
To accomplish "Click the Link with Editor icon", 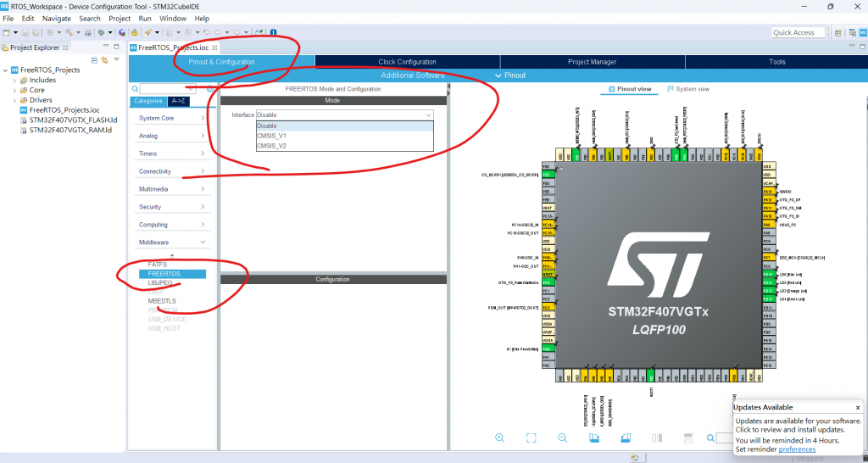I will (x=104, y=59).
